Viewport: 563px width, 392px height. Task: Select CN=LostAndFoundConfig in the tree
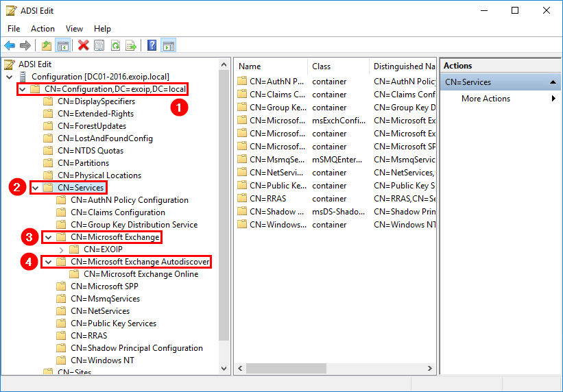[105, 138]
